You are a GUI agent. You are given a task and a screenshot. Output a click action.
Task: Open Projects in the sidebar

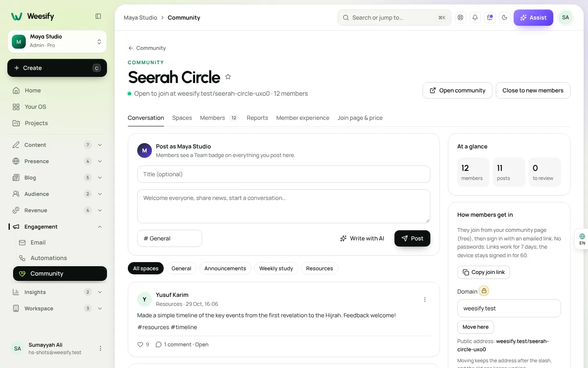57,123
